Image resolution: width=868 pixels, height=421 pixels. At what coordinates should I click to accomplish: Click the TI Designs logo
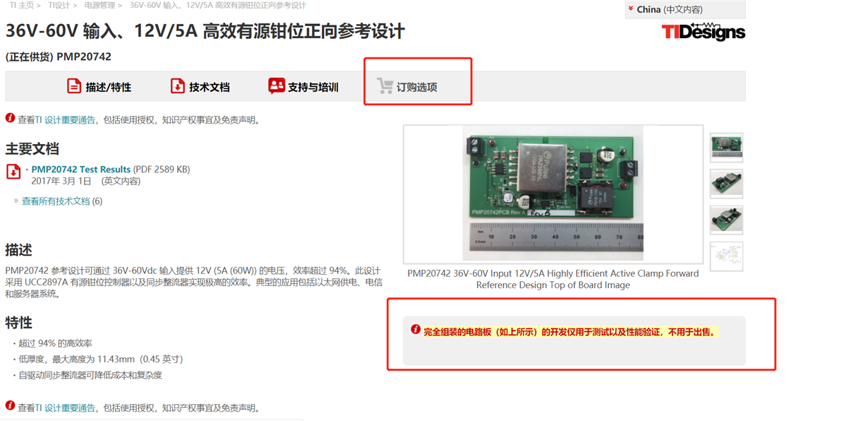pos(704,31)
